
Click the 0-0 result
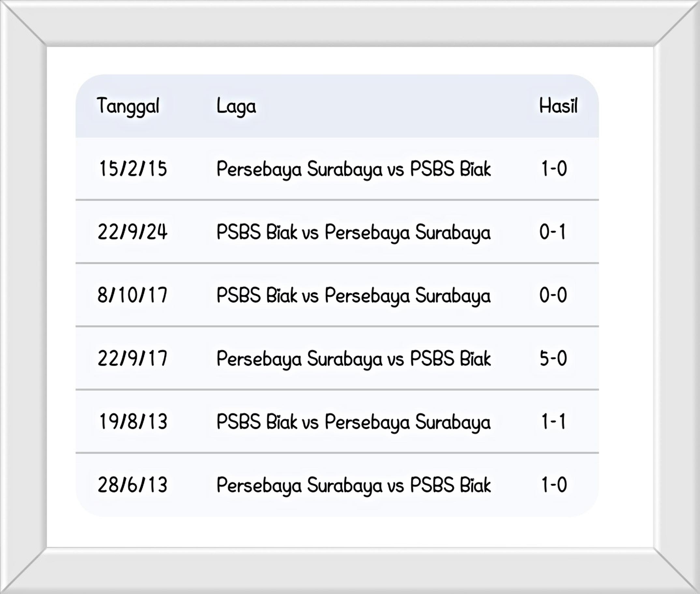click(553, 295)
